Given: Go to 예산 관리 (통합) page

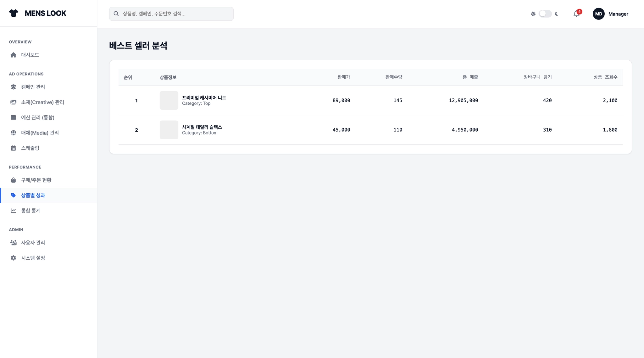Looking at the screenshot, I should [38, 118].
